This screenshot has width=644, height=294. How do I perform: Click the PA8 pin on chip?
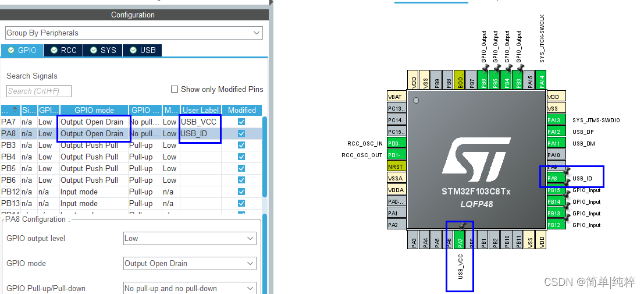pos(556,179)
